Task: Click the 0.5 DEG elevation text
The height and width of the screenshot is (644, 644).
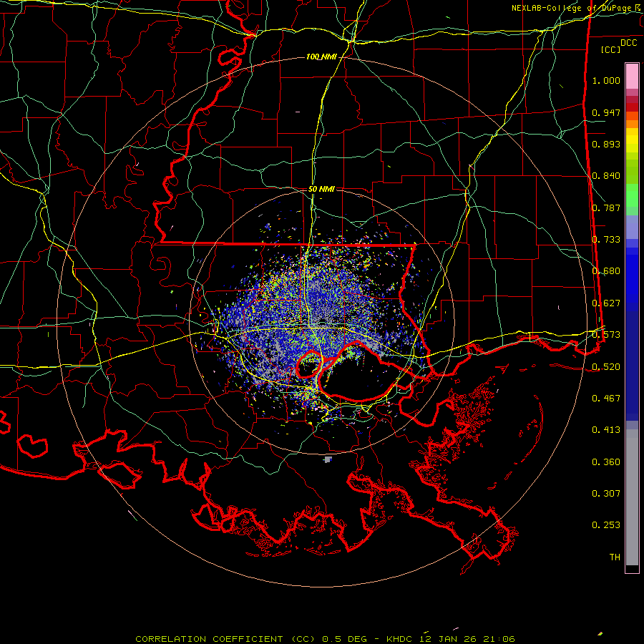Action: point(344,639)
